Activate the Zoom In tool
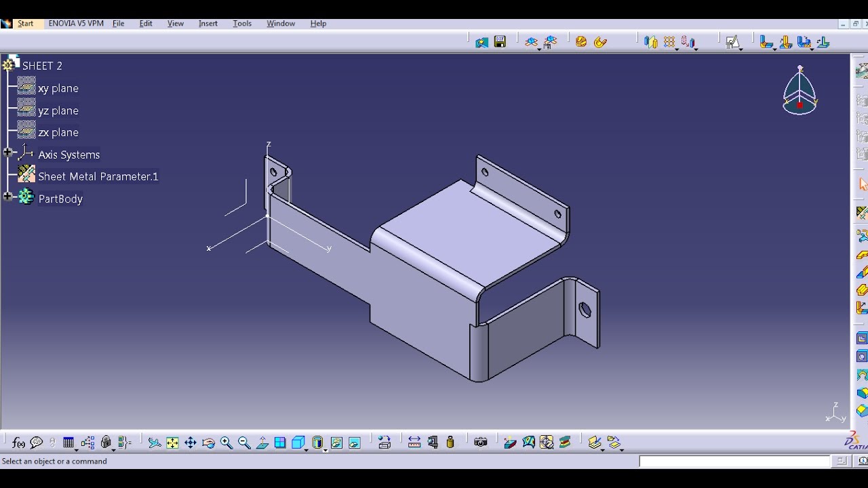Image resolution: width=868 pixels, height=488 pixels. pos(226,442)
